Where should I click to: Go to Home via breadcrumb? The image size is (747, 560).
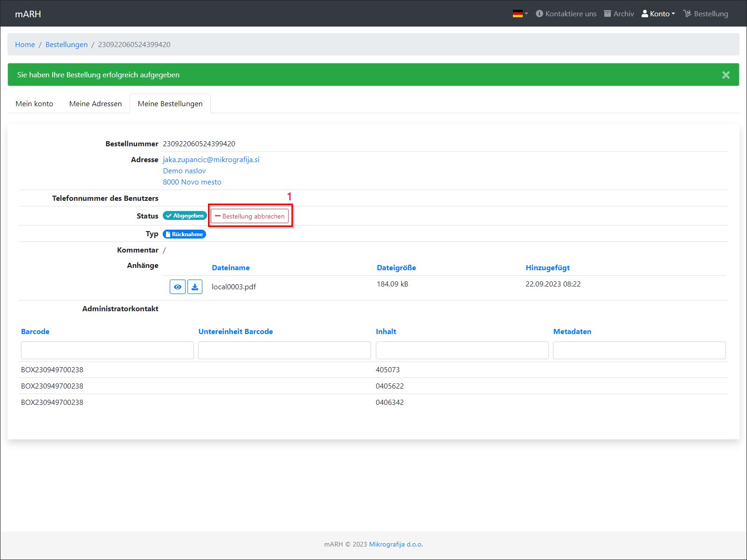[25, 45]
